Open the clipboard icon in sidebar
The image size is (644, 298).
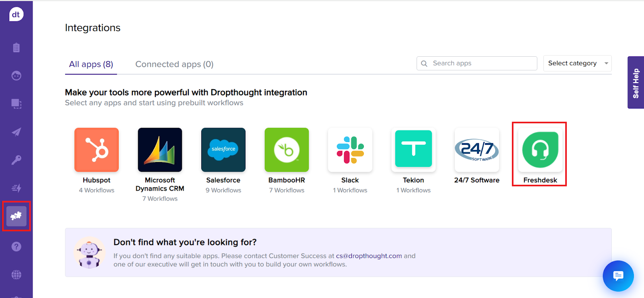(16, 47)
